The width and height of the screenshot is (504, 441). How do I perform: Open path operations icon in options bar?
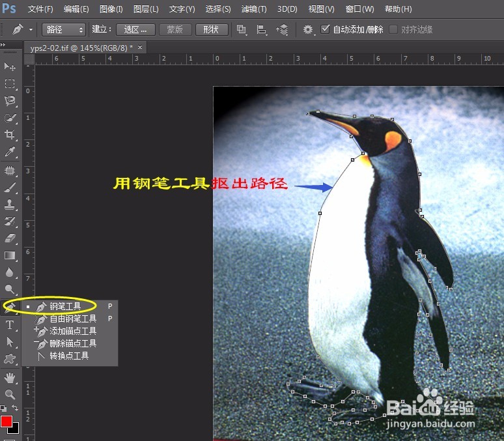tap(242, 29)
